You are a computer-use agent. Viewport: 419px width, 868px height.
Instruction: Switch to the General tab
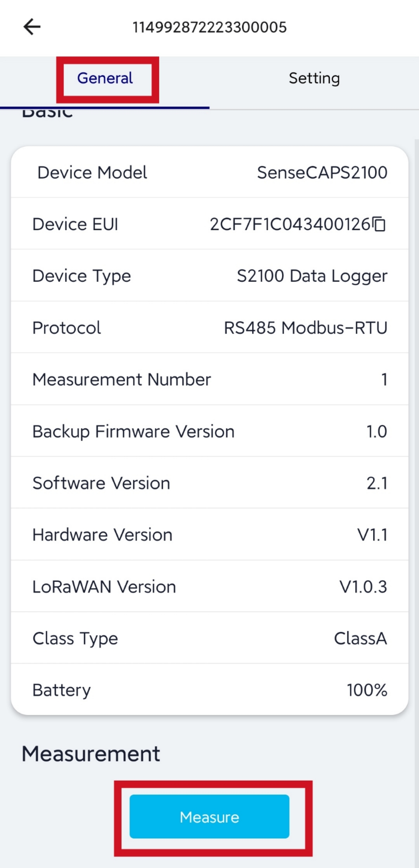[105, 78]
